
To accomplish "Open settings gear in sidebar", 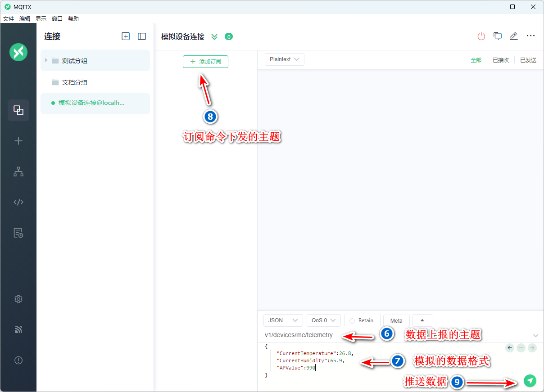I will (x=18, y=299).
